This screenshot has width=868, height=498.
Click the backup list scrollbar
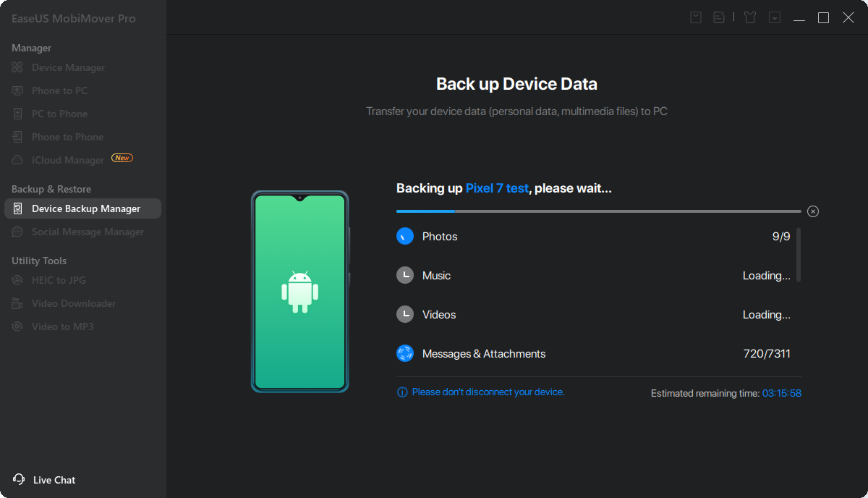click(x=799, y=255)
